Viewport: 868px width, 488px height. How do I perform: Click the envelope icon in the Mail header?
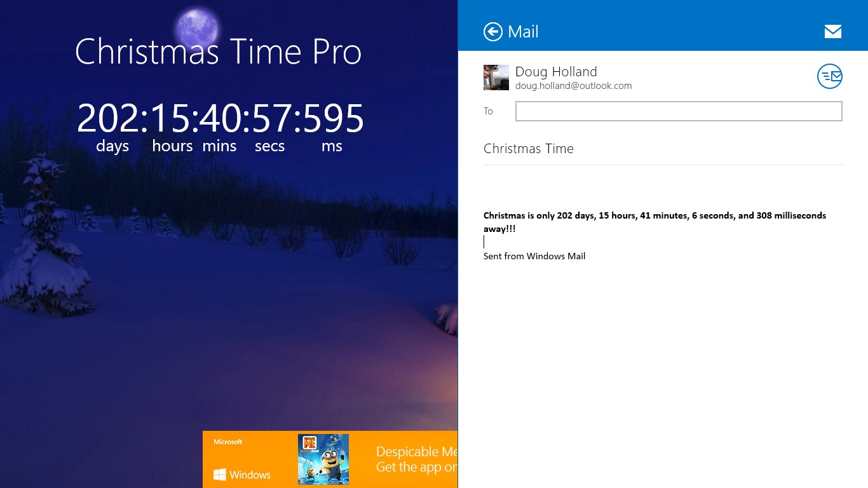coord(832,30)
